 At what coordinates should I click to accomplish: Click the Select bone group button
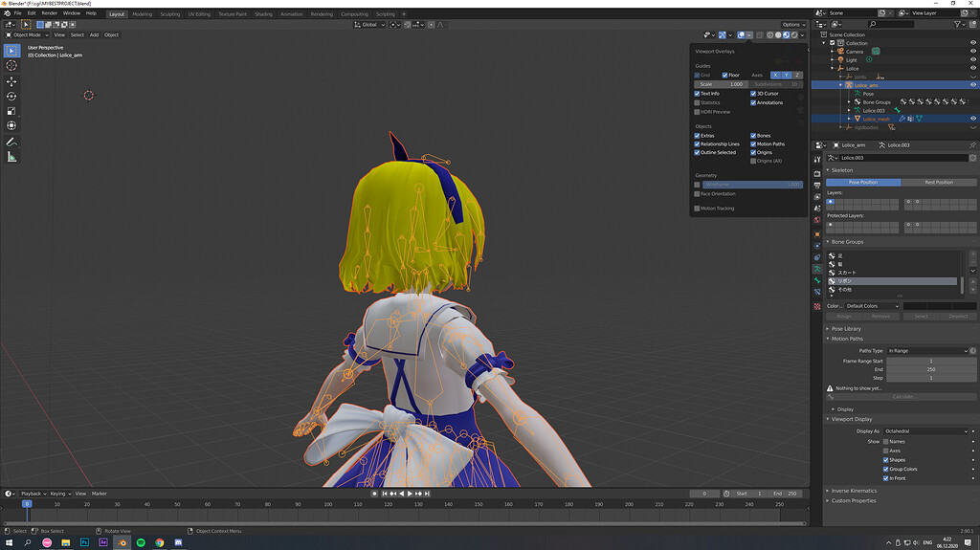click(922, 317)
